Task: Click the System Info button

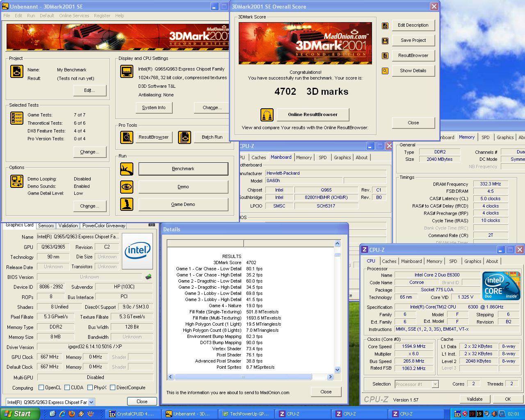Action: (x=154, y=107)
